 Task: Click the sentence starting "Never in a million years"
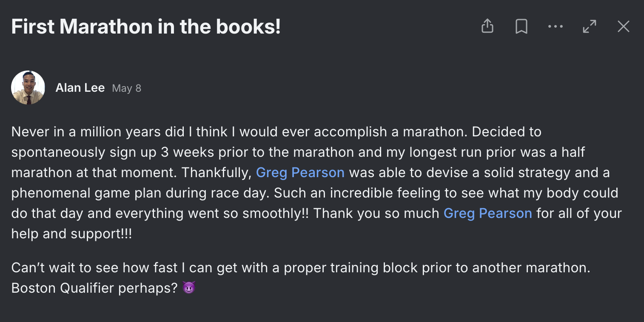pyautogui.click(x=239, y=132)
